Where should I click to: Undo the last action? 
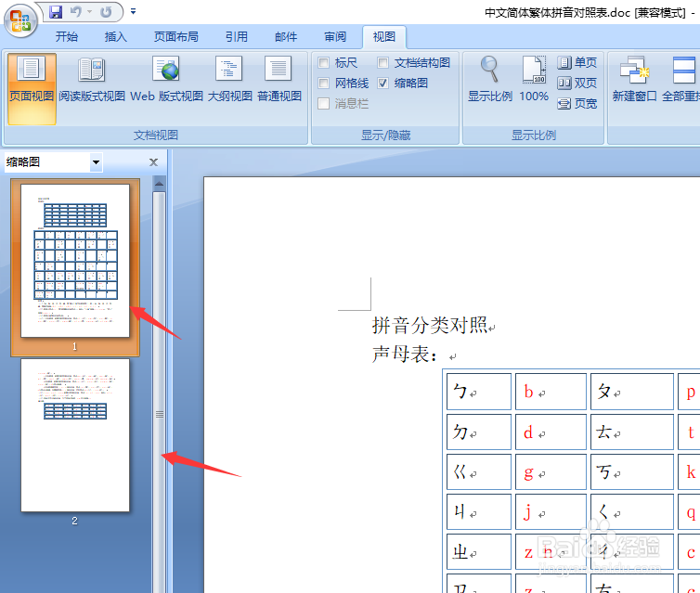click(76, 12)
